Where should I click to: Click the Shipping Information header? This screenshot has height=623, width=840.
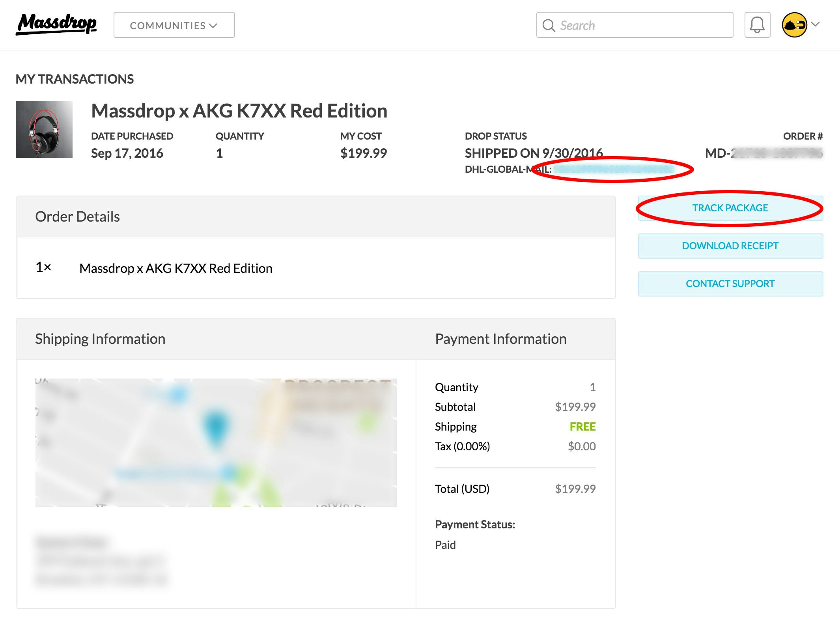click(100, 339)
